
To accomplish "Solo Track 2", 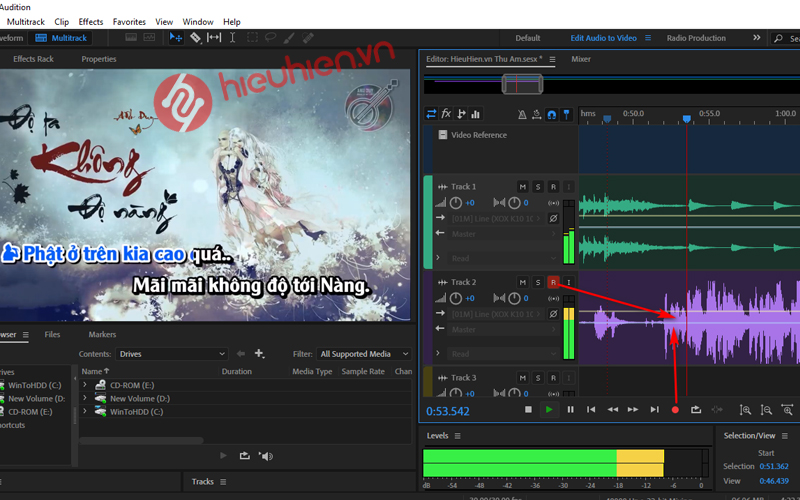I will (x=538, y=282).
